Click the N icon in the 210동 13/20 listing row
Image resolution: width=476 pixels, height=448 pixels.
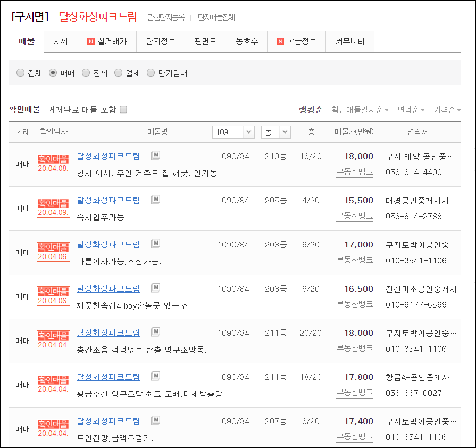click(x=156, y=155)
